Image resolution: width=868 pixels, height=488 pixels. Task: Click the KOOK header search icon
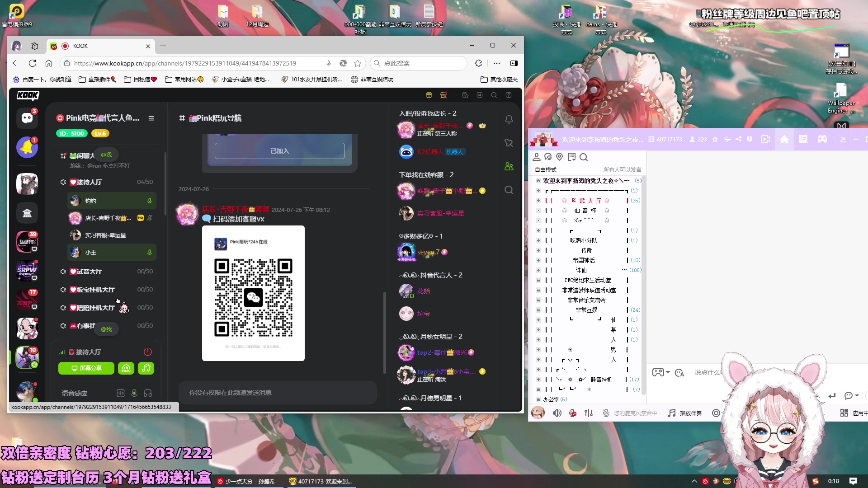click(494, 95)
